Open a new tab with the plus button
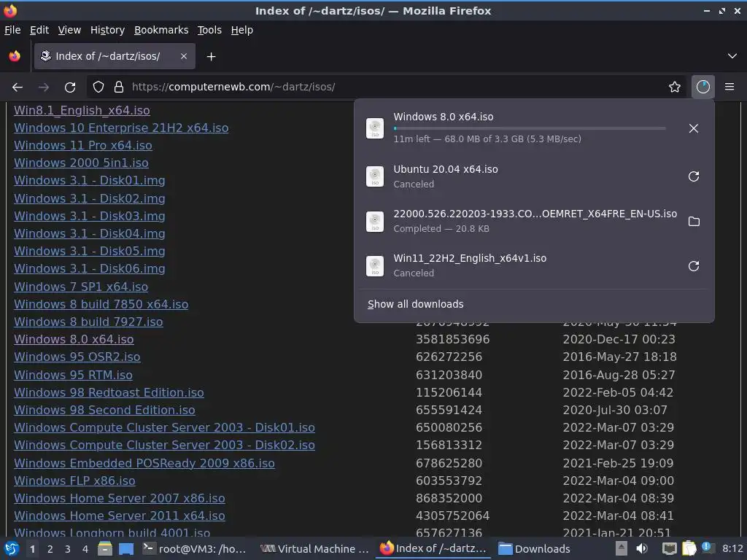The image size is (747, 560). [211, 57]
